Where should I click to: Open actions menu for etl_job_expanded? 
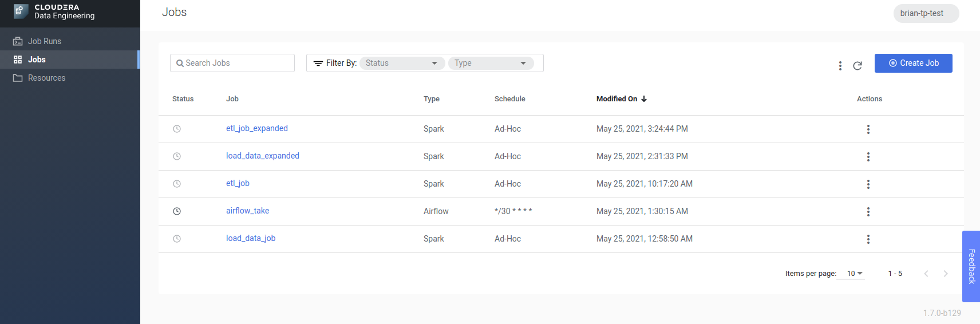click(x=868, y=129)
